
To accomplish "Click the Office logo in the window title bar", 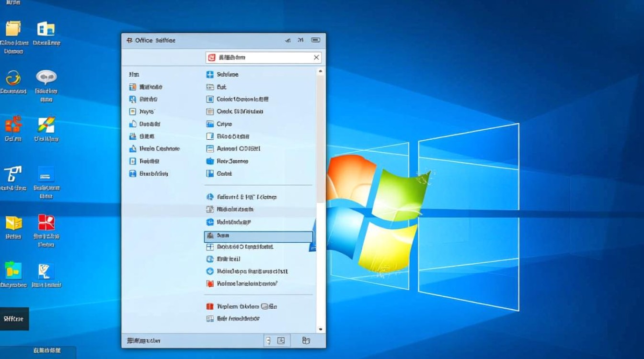I will coord(129,41).
